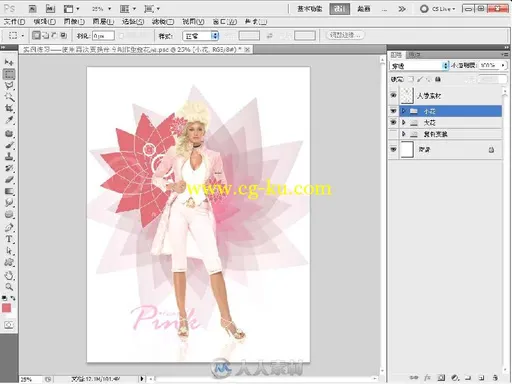
Task: Show the hidden third layer group
Action: click(x=393, y=134)
